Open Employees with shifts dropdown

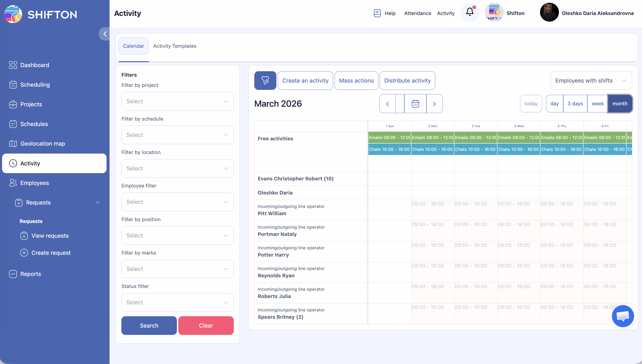591,81
